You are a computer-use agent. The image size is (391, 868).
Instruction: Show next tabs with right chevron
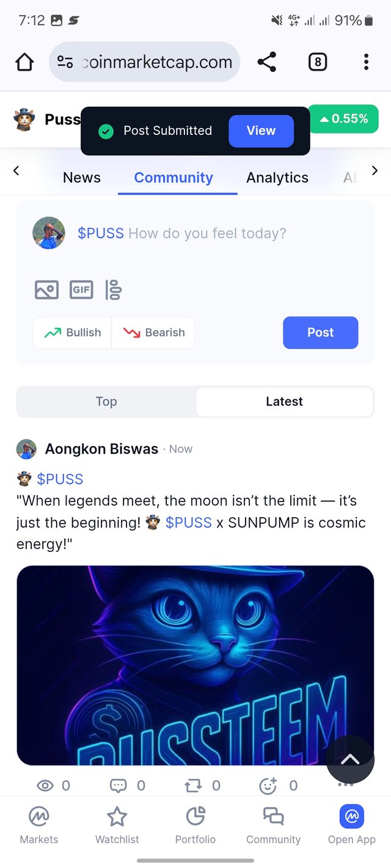point(375,171)
